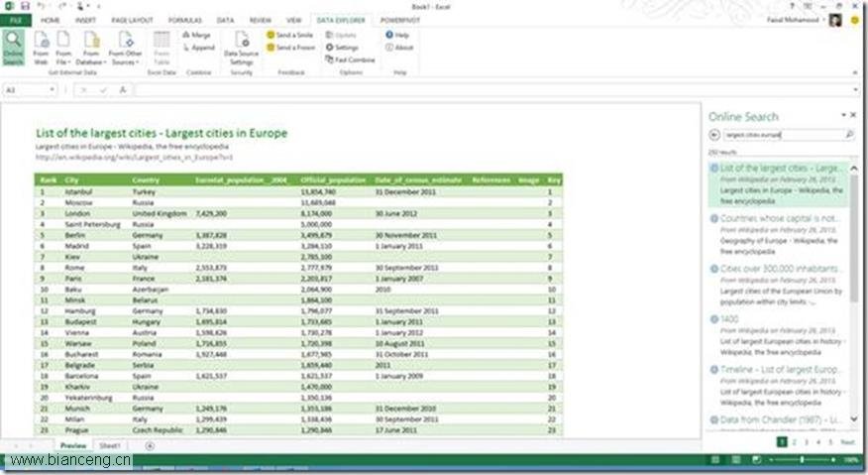Switch to the FORMULAS tab

coord(185,21)
